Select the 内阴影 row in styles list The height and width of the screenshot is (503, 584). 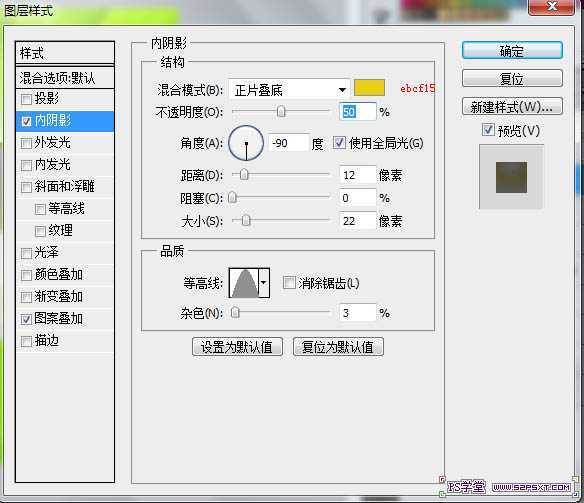click(65, 121)
